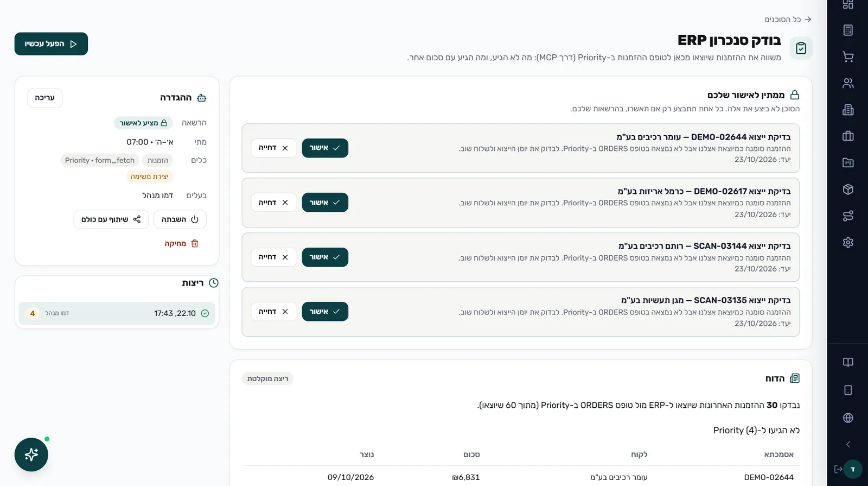Reject the DEMO-02617 כרמל אריזות export check
The width and height of the screenshot is (868, 486).
tap(273, 203)
